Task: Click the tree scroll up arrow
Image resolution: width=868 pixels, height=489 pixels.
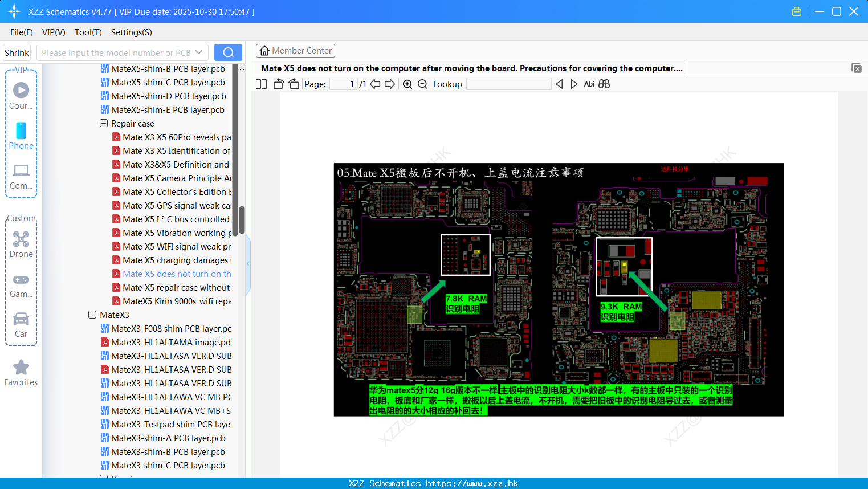Action: (x=242, y=68)
